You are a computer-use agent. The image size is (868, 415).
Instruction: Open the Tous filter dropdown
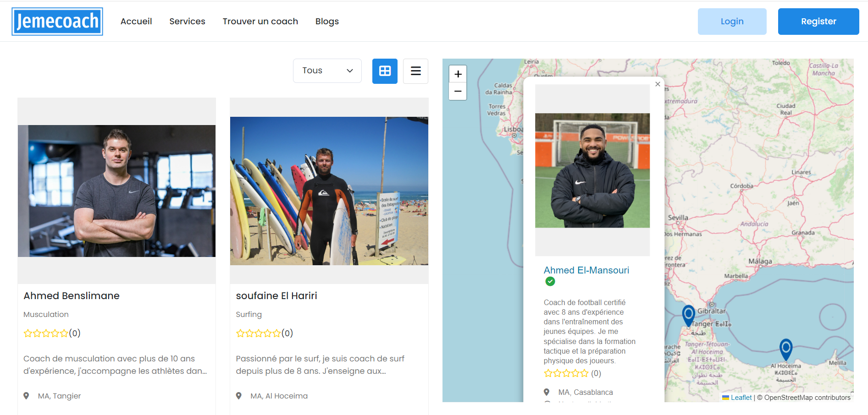point(327,71)
